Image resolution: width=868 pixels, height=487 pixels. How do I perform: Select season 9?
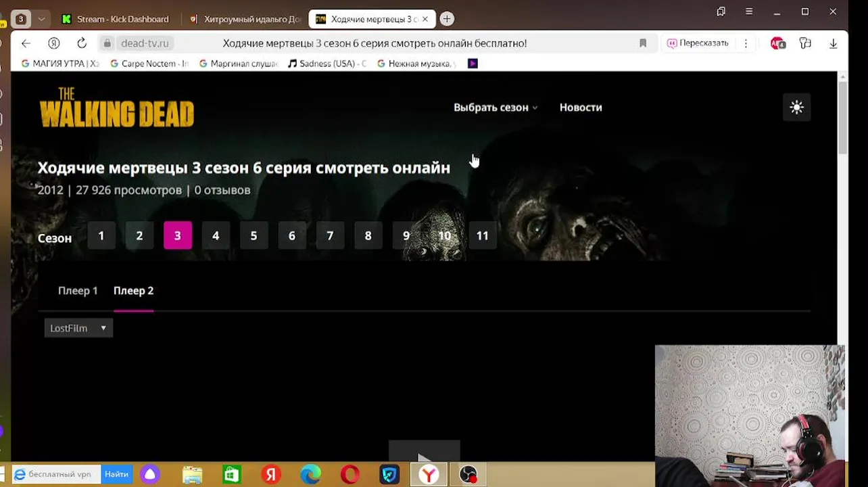point(406,235)
